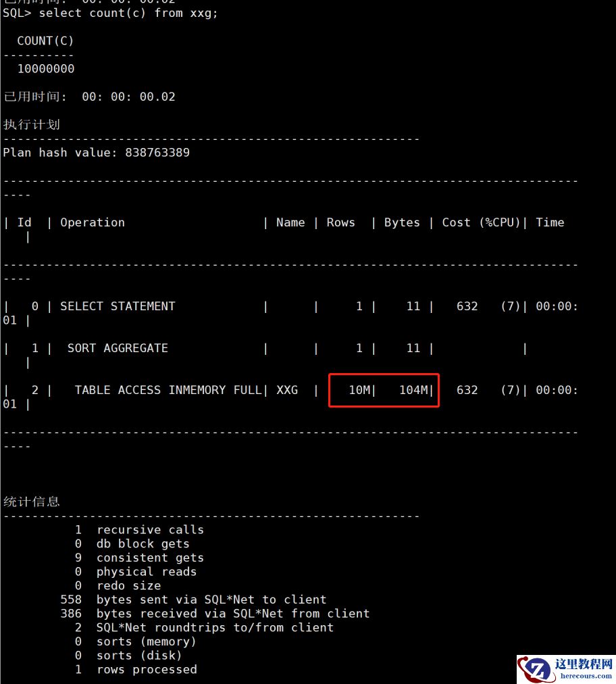Click the highlighted 104M bytes value

pos(414,390)
